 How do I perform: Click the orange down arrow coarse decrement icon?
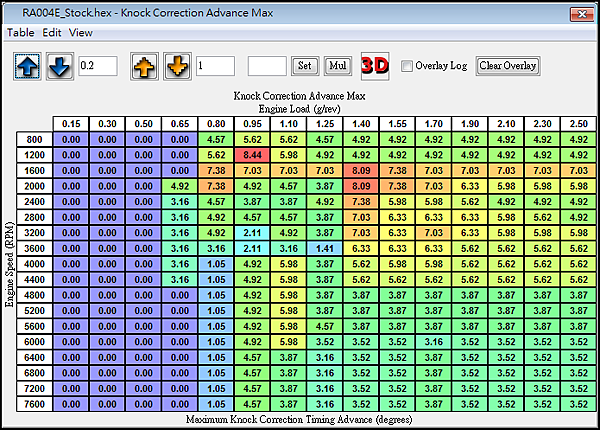178,66
